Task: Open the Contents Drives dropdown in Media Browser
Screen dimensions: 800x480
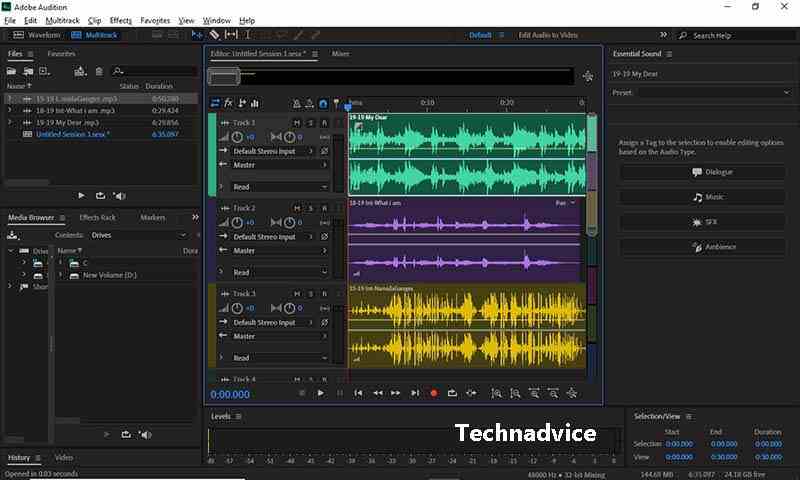Action: click(x=138, y=235)
